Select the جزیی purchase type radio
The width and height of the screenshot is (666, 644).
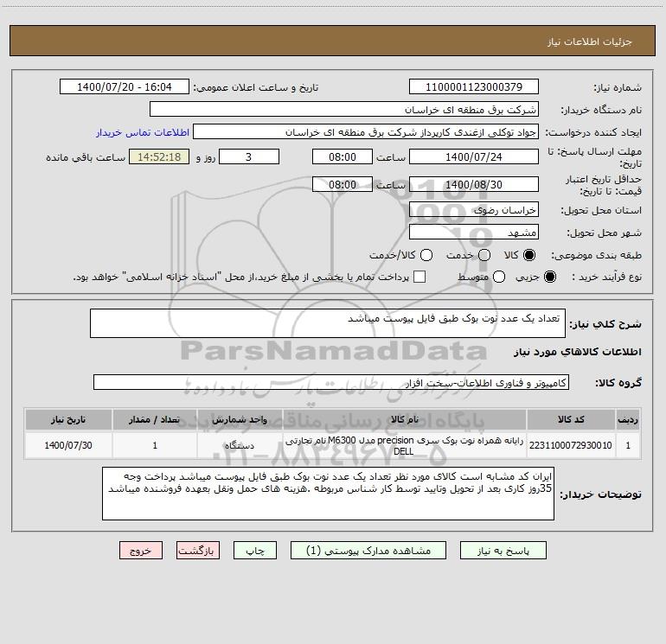tap(550, 277)
